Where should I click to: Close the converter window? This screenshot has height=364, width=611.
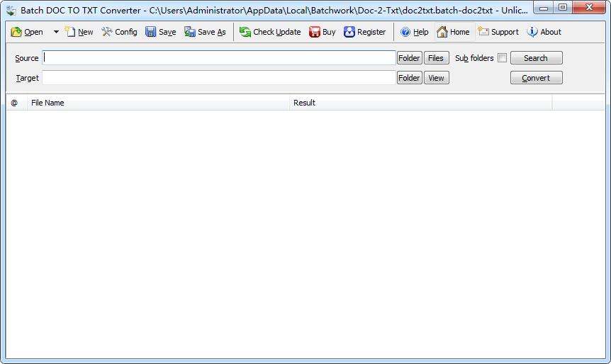(x=589, y=7)
